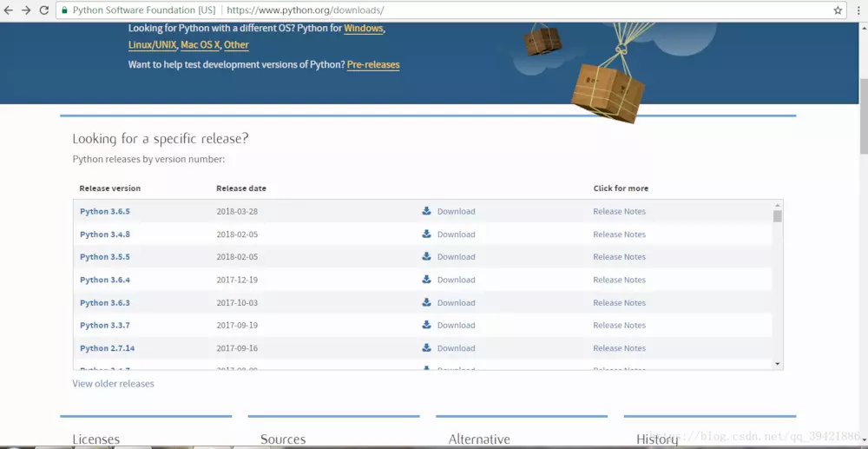The width and height of the screenshot is (868, 449).
Task: View Release Notes for Python 3.6.4
Action: [619, 280]
